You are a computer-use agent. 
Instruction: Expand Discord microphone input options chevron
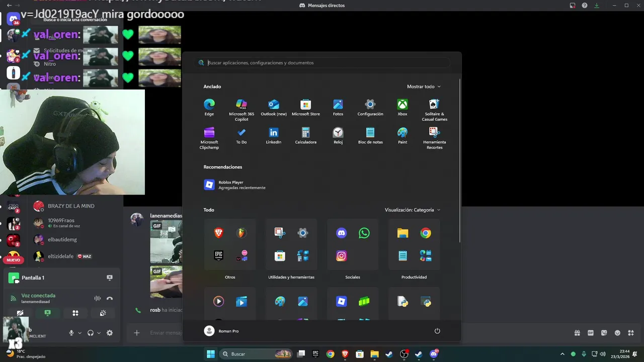[79, 333]
